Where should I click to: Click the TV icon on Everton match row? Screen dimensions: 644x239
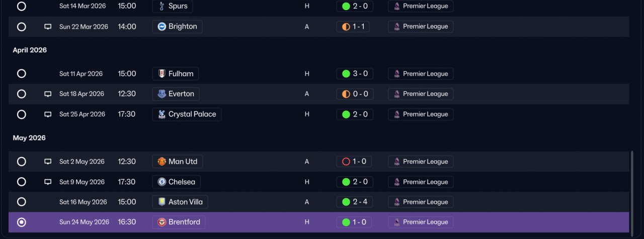pos(48,94)
